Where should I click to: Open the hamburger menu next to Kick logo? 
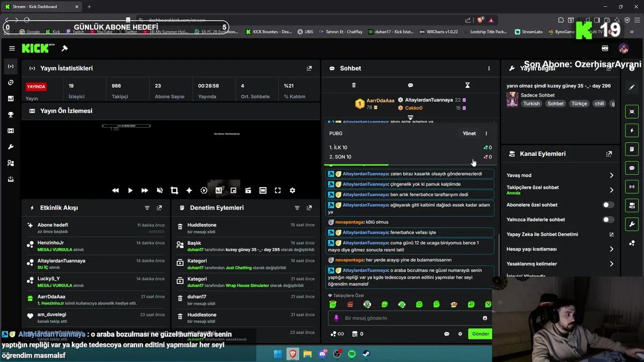(x=12, y=48)
